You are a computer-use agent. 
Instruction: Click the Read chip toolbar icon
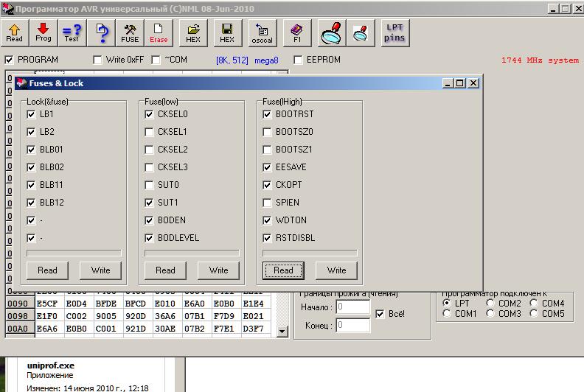pyautogui.click(x=15, y=32)
